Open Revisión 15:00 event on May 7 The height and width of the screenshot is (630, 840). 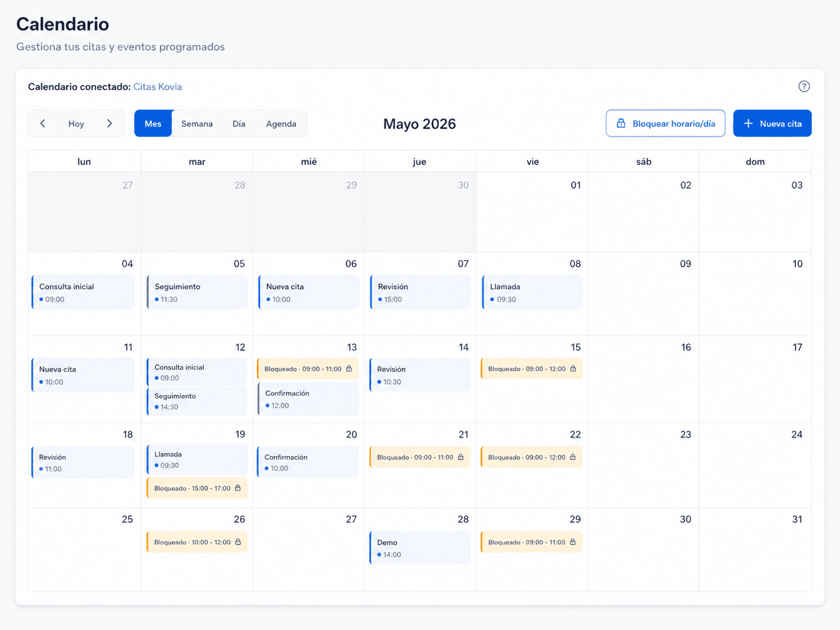(421, 292)
